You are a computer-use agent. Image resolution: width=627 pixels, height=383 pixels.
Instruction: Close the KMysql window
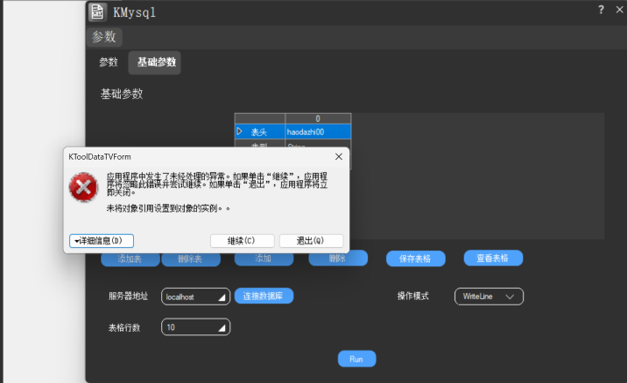click(x=619, y=10)
